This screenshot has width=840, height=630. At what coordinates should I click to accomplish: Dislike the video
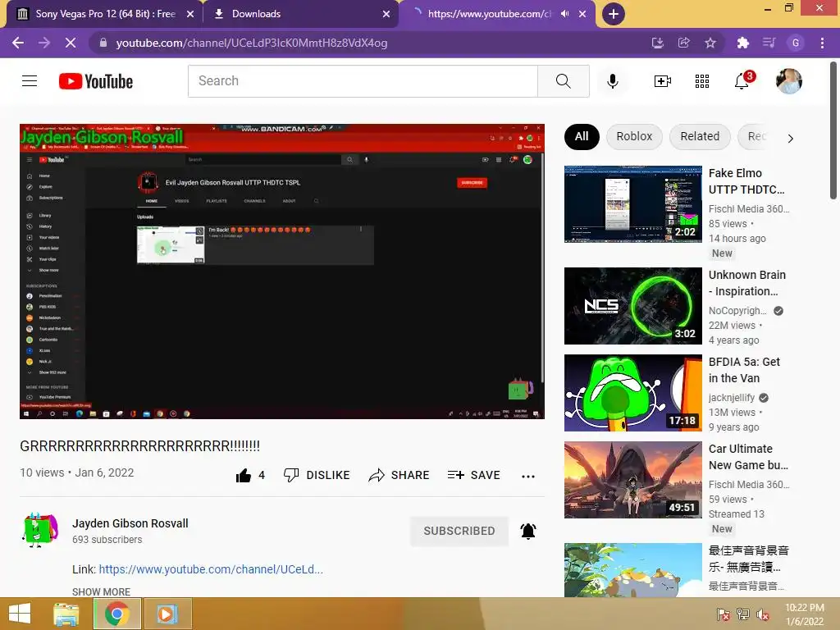(317, 475)
